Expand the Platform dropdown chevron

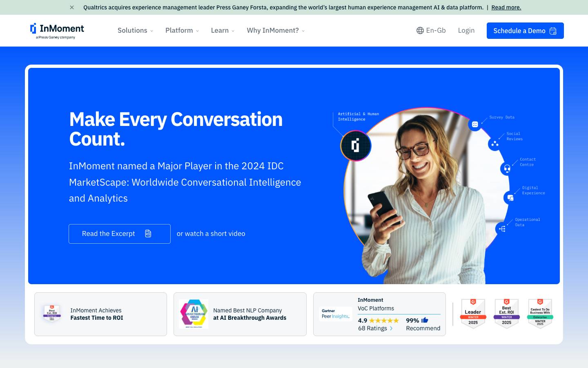point(197,31)
